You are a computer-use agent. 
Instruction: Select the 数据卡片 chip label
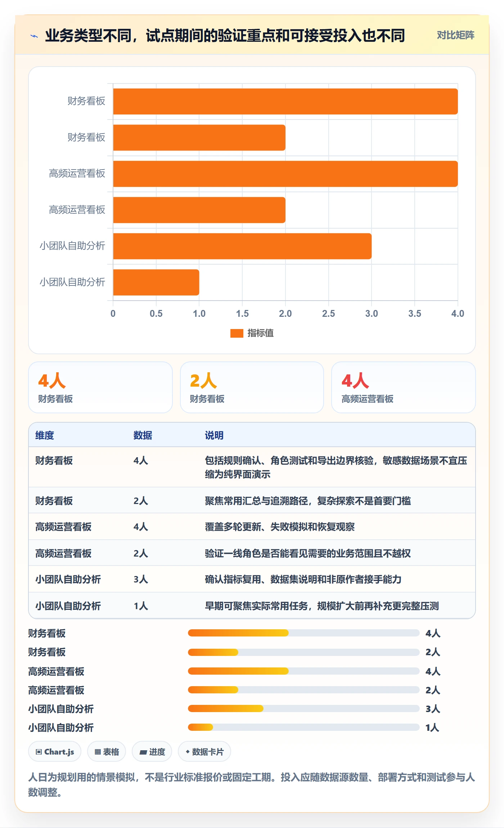tap(208, 752)
